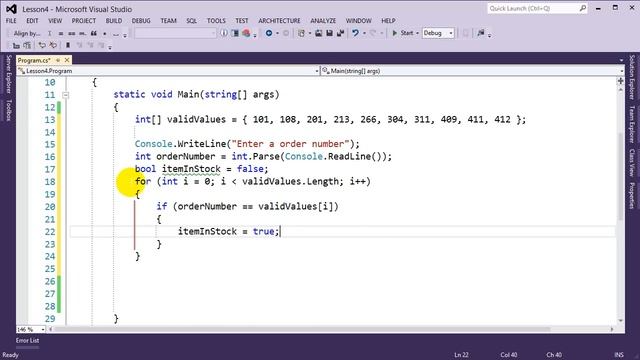Save the file with the Save icon

(x=329, y=33)
